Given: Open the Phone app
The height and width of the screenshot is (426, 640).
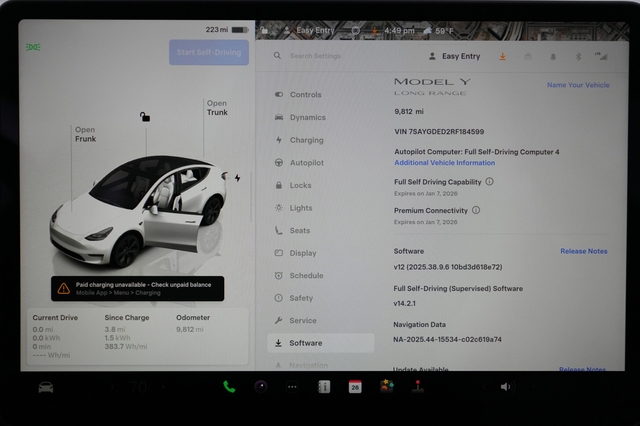Looking at the screenshot, I should 229,386.
